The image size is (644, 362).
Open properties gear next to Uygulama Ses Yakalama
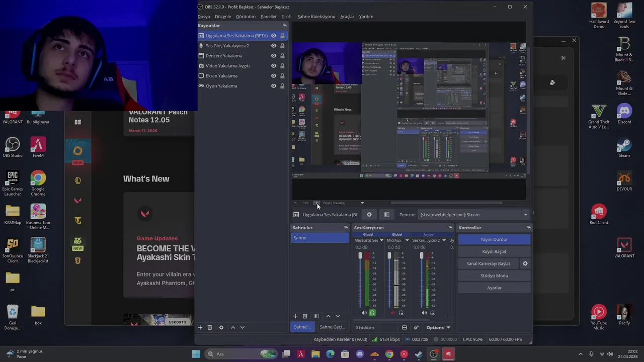369,215
